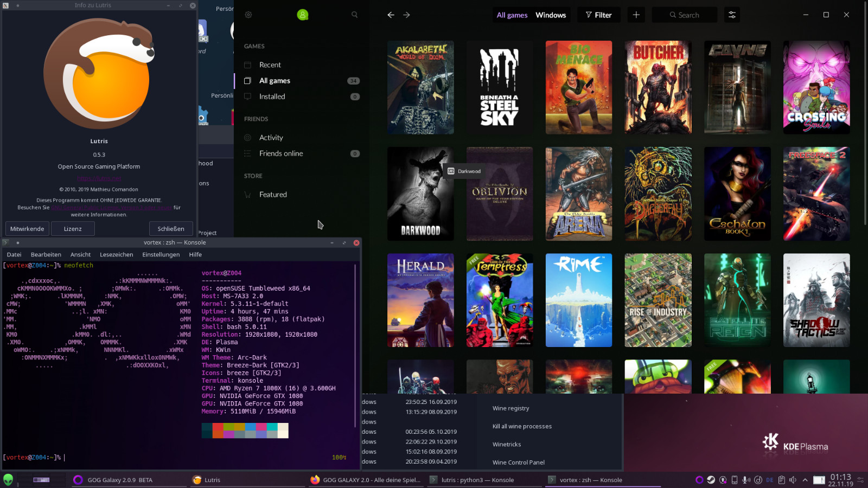Open the Darkwood game cover
868x488 pixels.
(x=420, y=194)
